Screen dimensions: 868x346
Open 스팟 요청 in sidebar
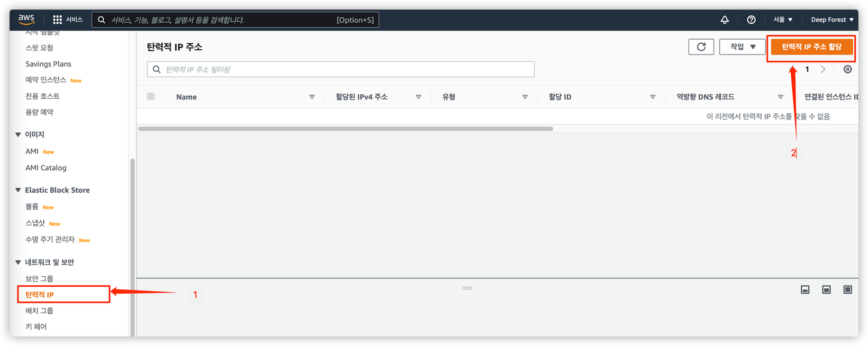click(39, 48)
